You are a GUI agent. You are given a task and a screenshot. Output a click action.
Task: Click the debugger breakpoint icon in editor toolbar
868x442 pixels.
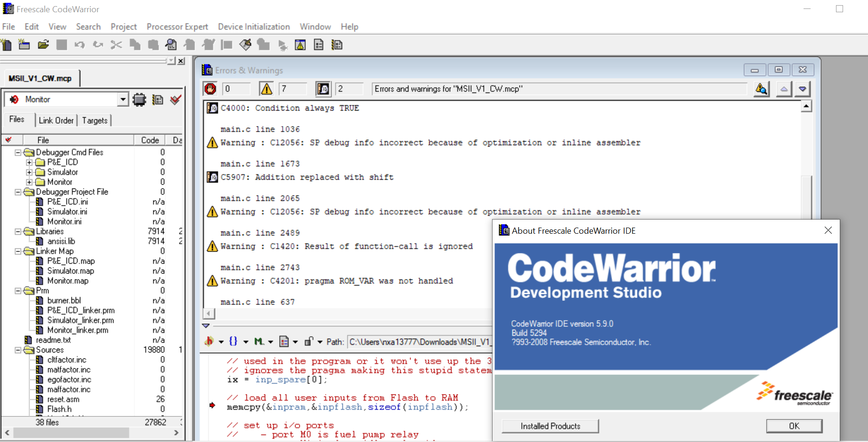coord(209,341)
